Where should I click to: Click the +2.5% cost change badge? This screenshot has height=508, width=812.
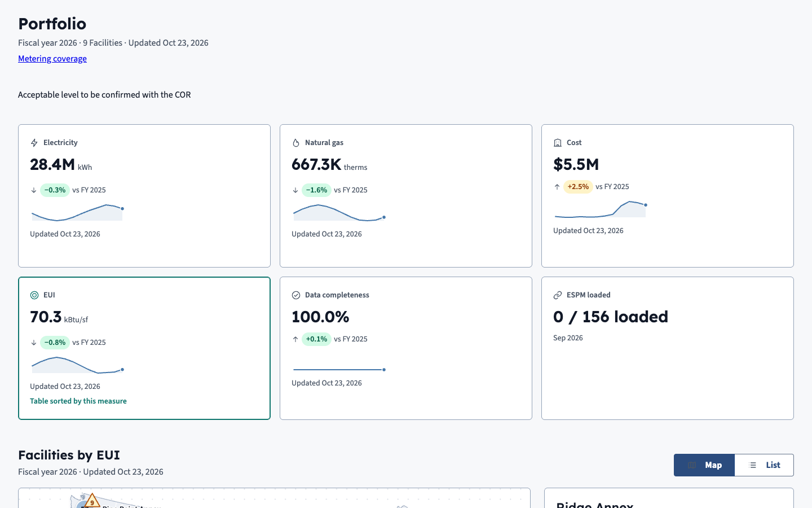pos(578,187)
